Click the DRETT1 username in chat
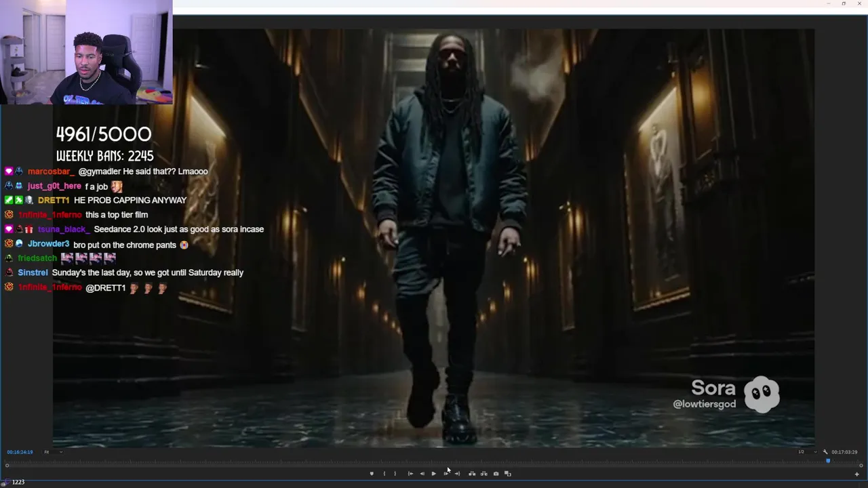This screenshot has width=868, height=488. [x=54, y=201]
